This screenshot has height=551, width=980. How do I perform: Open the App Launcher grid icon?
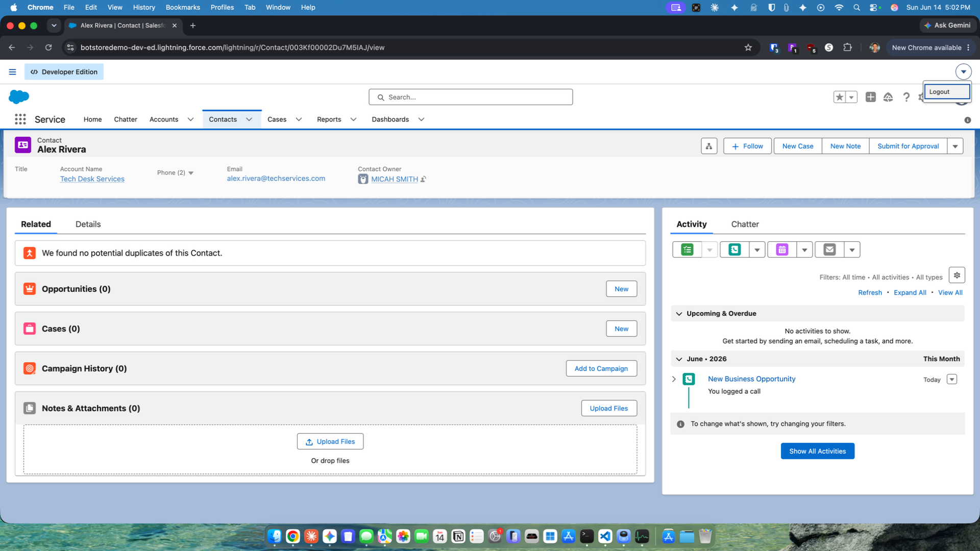pos(20,119)
